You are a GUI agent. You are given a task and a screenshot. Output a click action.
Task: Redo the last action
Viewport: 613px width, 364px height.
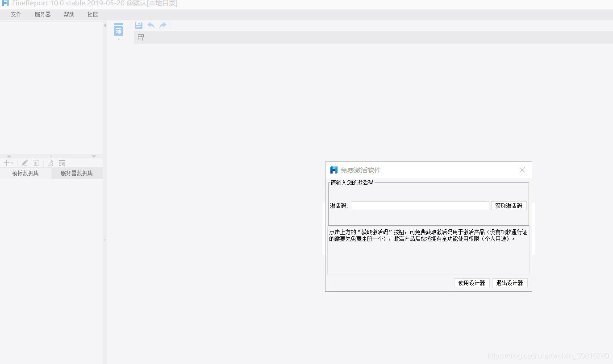(x=163, y=25)
